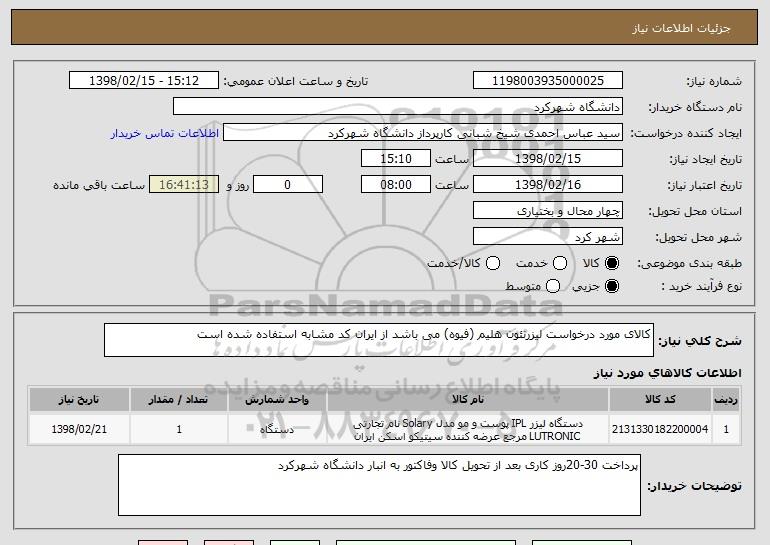Click the item name cell with LUTRONIC

pos(468,430)
